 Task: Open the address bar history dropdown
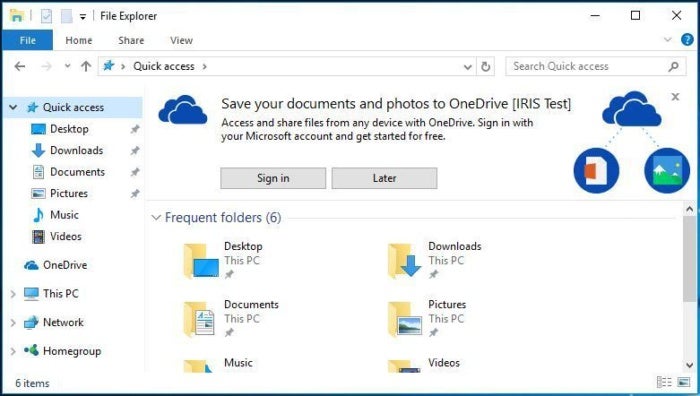pyautogui.click(x=467, y=67)
